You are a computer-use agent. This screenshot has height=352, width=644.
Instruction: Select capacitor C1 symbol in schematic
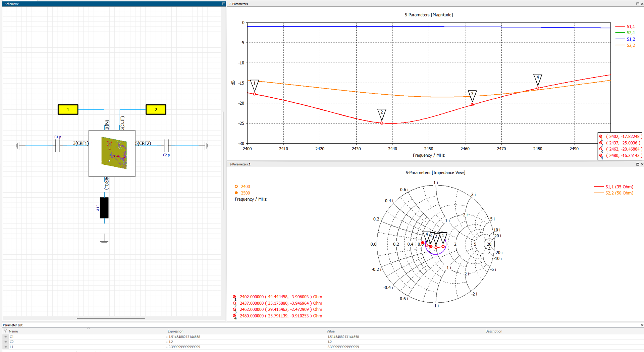click(x=58, y=146)
